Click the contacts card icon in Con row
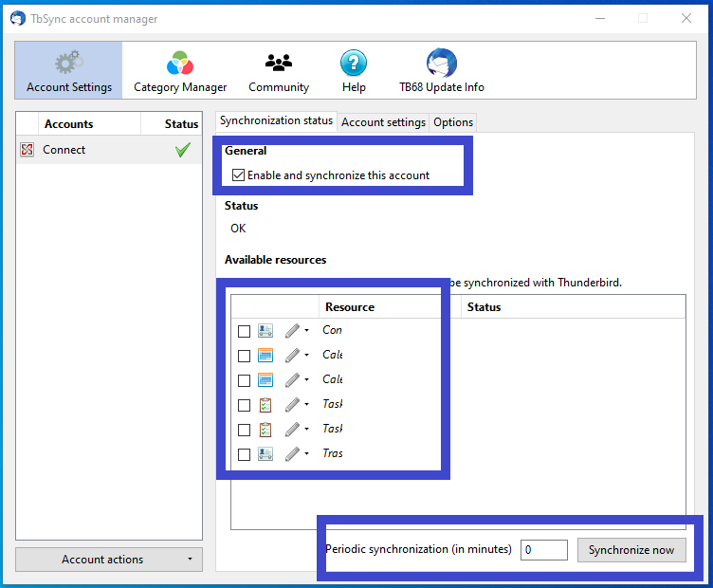The image size is (713, 588). click(265, 331)
